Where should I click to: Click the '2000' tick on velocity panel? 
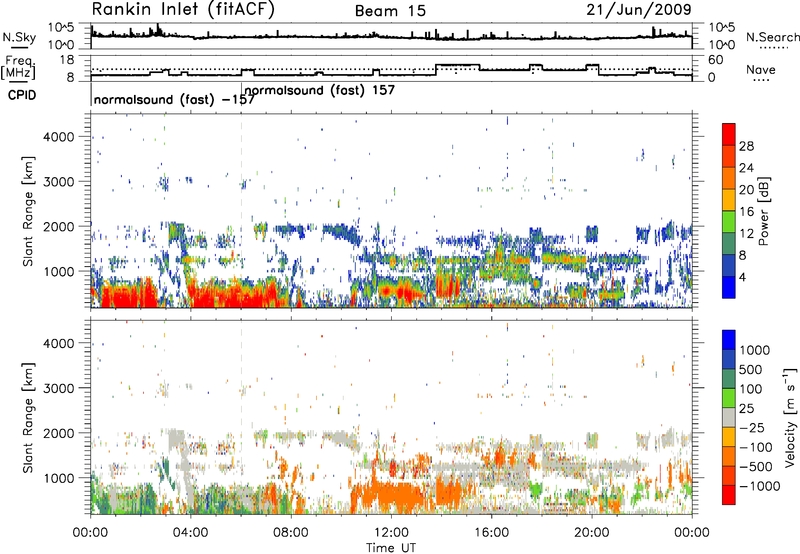point(58,433)
